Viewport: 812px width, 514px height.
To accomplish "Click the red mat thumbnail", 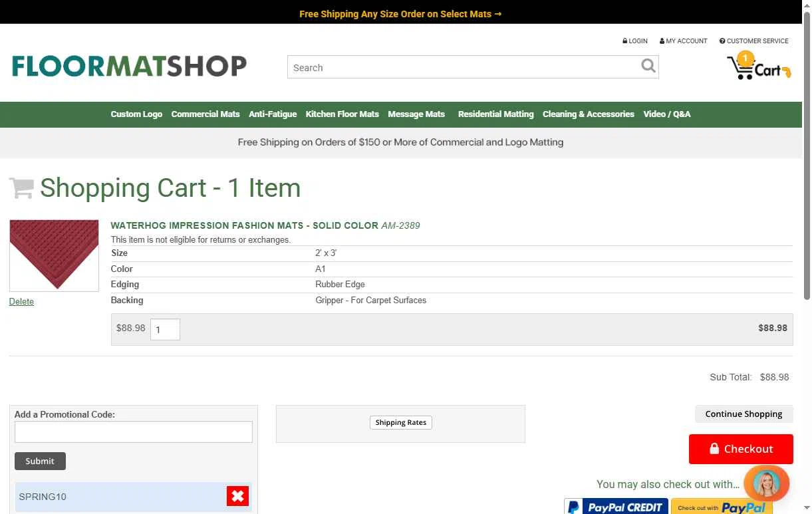I will [54, 255].
